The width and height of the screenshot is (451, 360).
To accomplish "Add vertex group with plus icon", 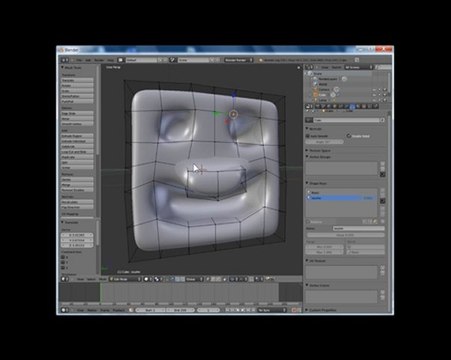I will coord(382,164).
